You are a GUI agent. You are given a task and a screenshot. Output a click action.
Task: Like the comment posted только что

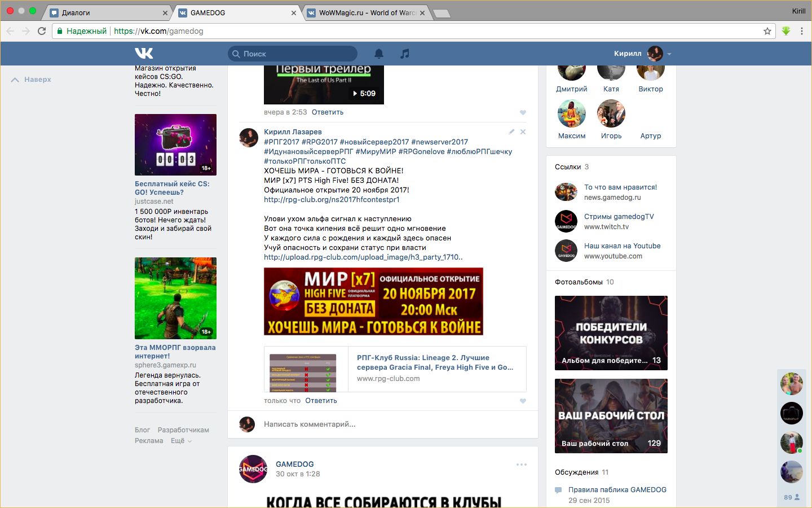(523, 401)
